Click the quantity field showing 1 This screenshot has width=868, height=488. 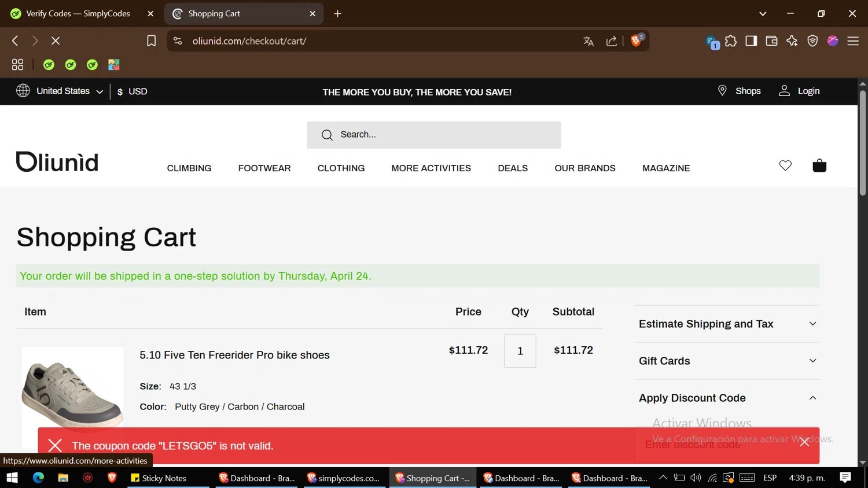coord(520,351)
